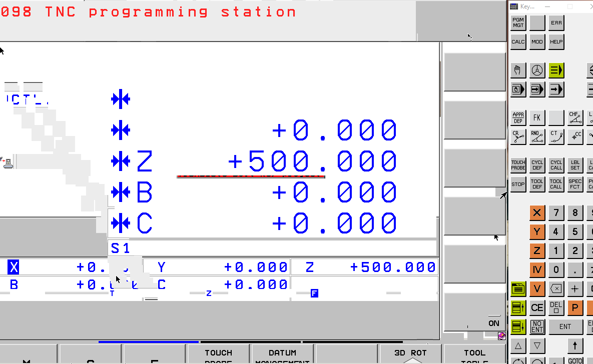Viewport: 593px width, 364px height.
Task: Click number 7 key
Action: tap(556, 213)
